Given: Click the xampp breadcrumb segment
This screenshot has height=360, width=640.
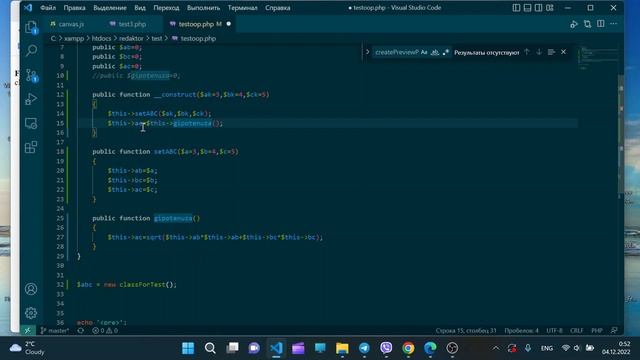Looking at the screenshot, I should pos(74,38).
